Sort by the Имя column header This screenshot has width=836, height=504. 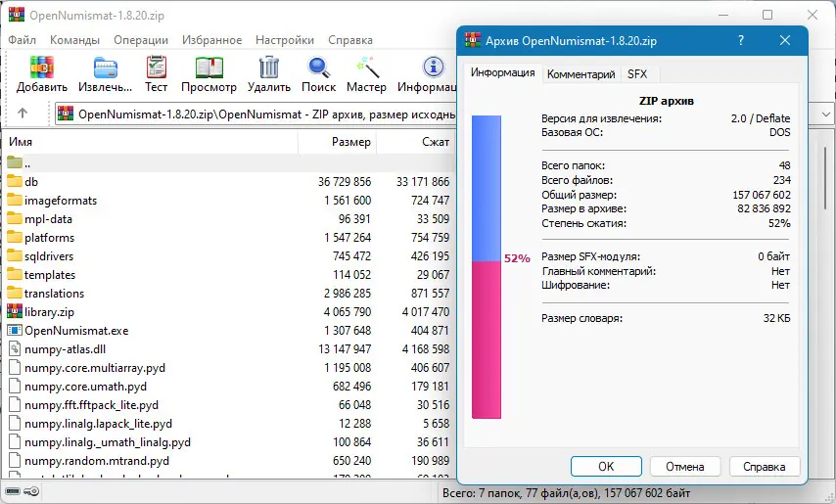[x=151, y=142]
